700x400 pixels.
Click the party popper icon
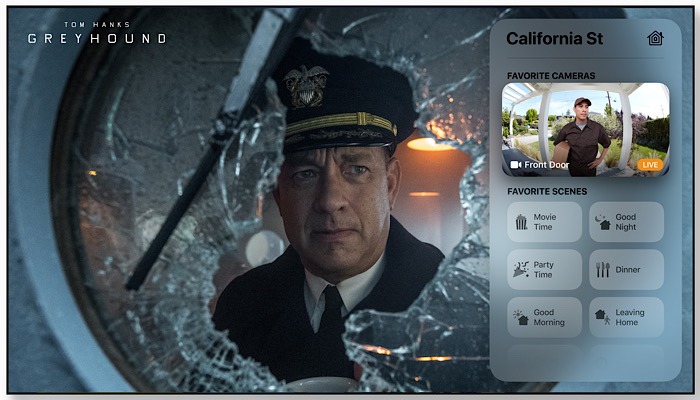pos(521,270)
